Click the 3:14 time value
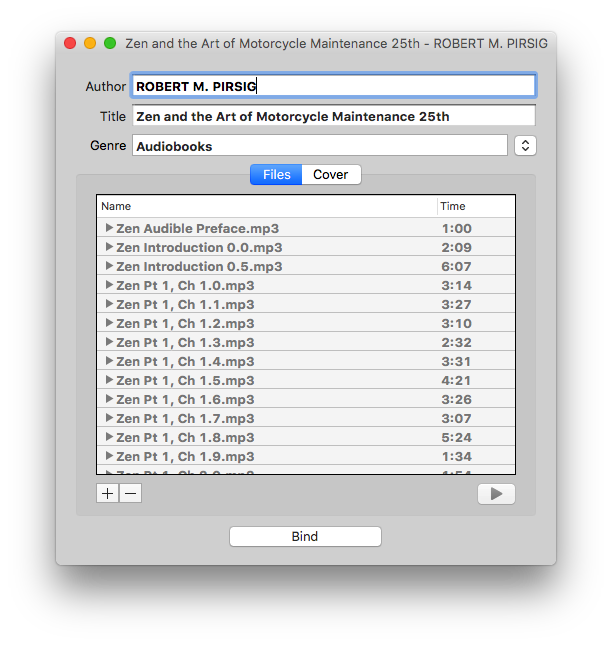The height and width of the screenshot is (645, 612). click(457, 285)
